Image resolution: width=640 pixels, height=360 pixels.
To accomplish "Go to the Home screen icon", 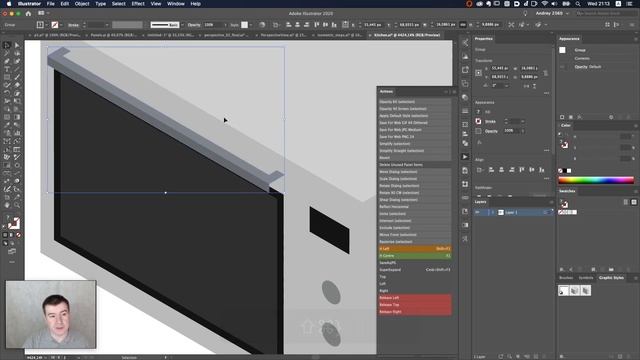I will (28, 13).
